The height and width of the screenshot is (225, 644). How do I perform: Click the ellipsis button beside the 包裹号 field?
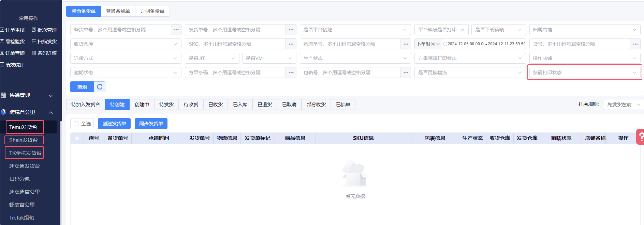click(406, 73)
